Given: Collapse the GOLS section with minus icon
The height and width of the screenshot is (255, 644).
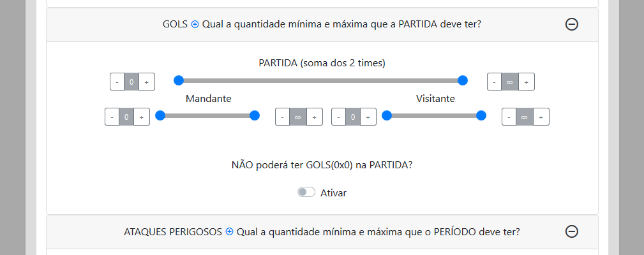Looking at the screenshot, I should tap(572, 24).
